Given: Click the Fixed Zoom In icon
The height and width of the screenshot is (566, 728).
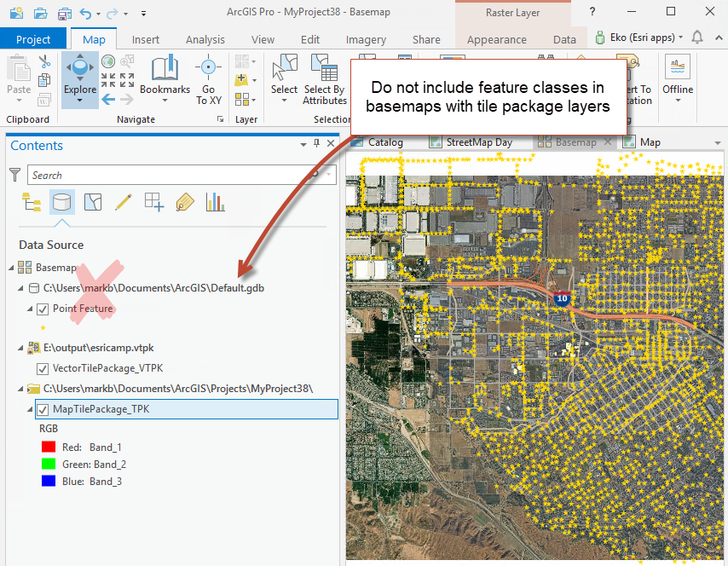Looking at the screenshot, I should [108, 80].
